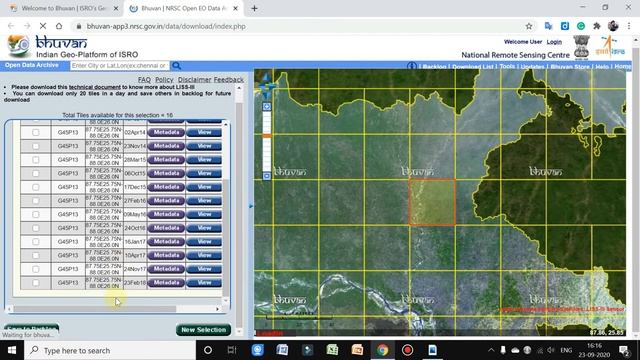Open the Tools menu
Image resolution: width=640 pixels, height=360 pixels.
click(507, 67)
